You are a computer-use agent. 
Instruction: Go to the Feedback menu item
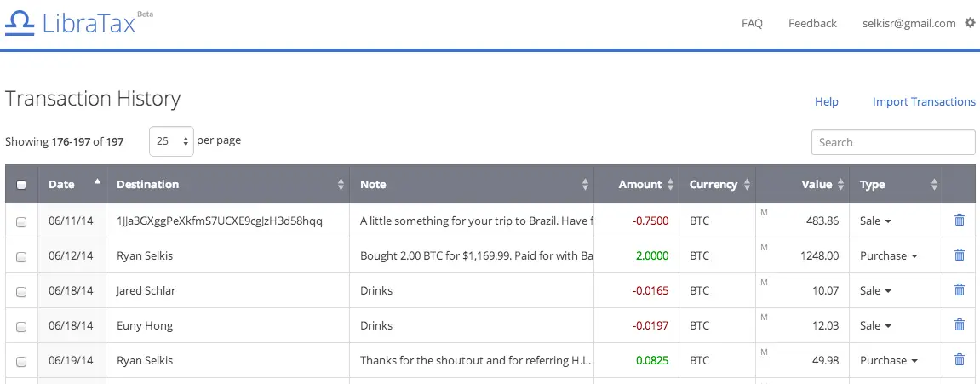point(812,23)
